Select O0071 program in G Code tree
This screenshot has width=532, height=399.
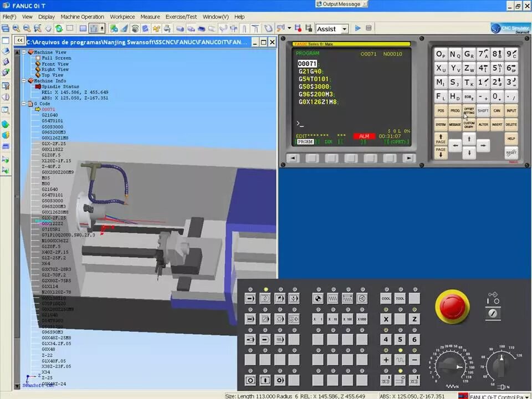48,109
